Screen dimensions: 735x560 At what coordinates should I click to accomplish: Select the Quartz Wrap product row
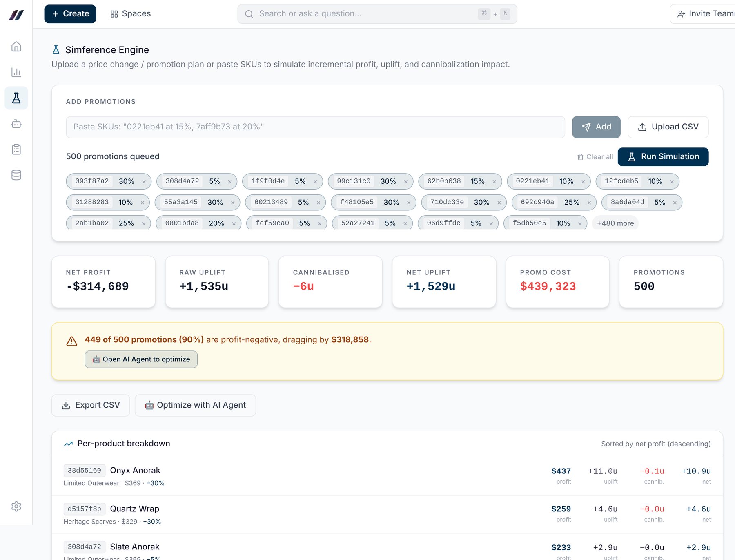[x=387, y=515]
